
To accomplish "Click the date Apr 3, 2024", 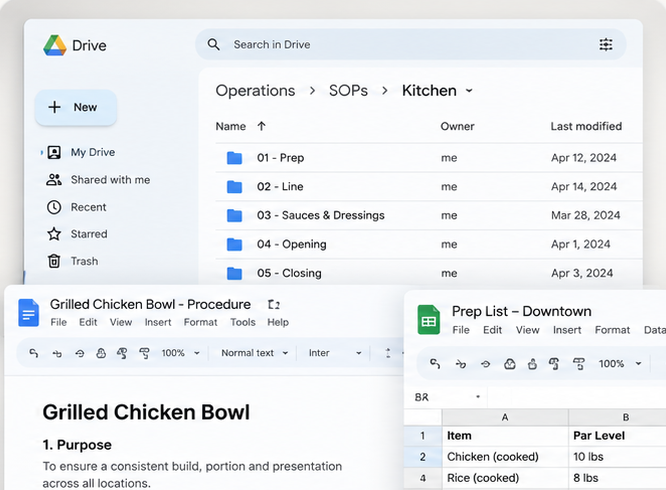I will (582, 273).
